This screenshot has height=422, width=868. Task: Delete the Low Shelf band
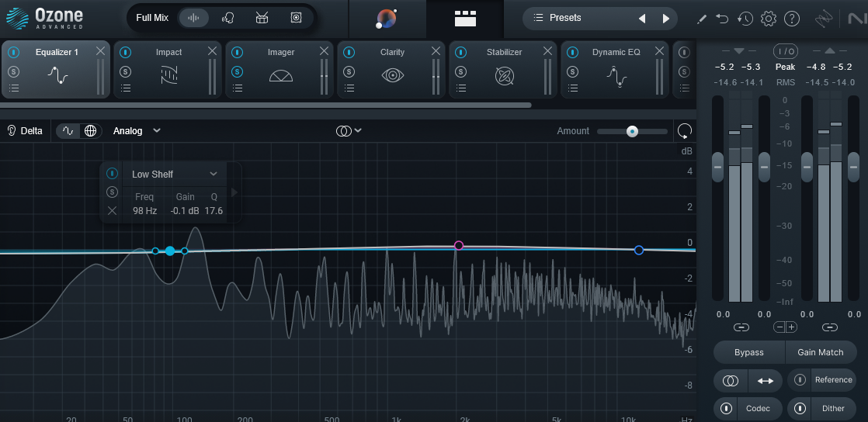tap(112, 211)
